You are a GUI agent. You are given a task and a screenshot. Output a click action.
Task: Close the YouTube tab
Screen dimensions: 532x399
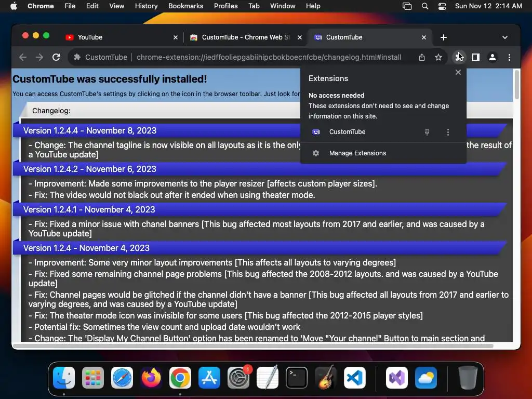click(x=176, y=37)
